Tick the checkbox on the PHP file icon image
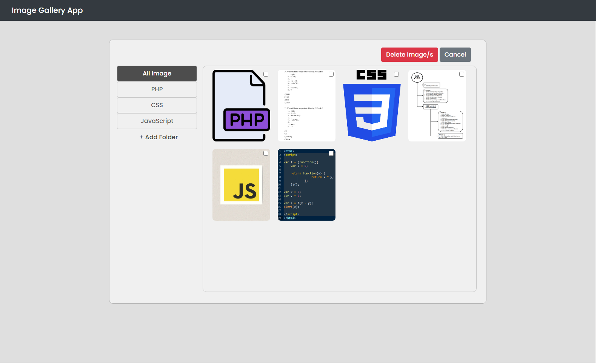Viewport: 597px width, 364px height. point(266,74)
